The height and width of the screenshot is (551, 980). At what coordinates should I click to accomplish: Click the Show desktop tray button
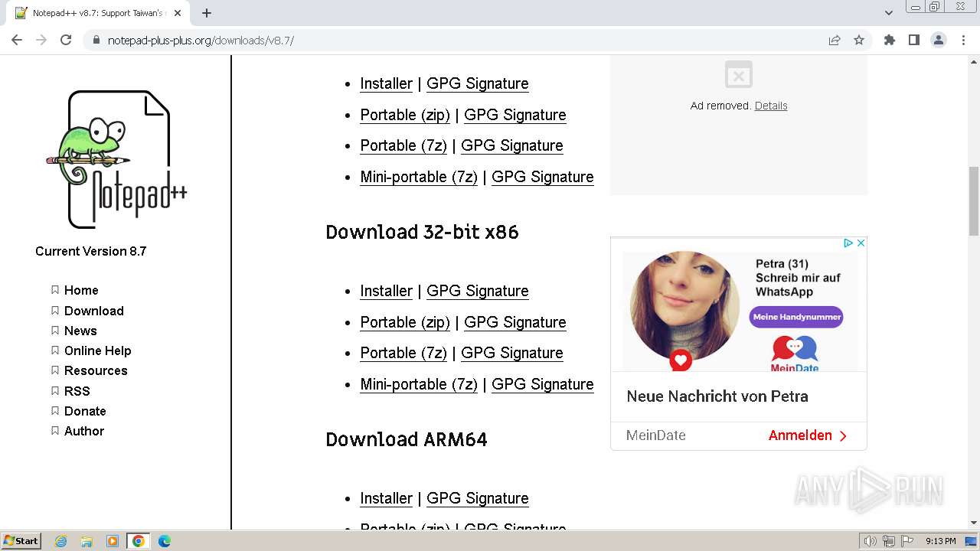coord(971,541)
